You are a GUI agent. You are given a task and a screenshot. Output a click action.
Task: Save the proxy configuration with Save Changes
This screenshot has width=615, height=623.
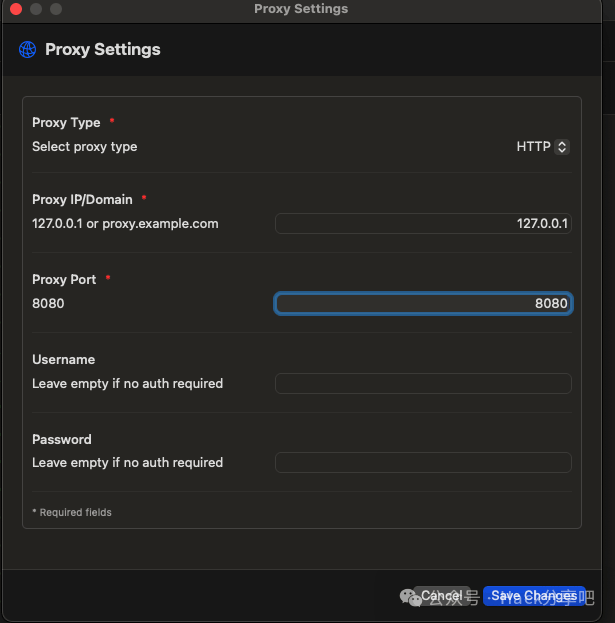coord(533,596)
